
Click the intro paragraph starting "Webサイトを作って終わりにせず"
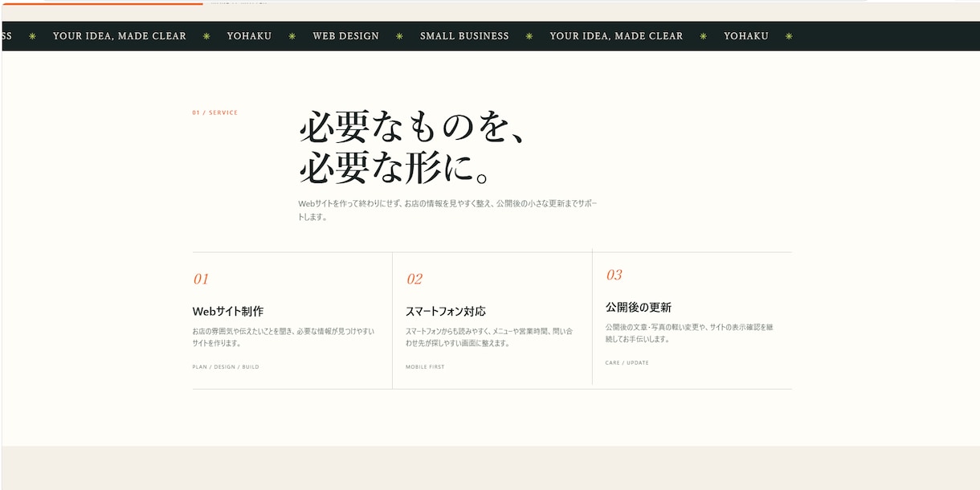click(x=448, y=210)
